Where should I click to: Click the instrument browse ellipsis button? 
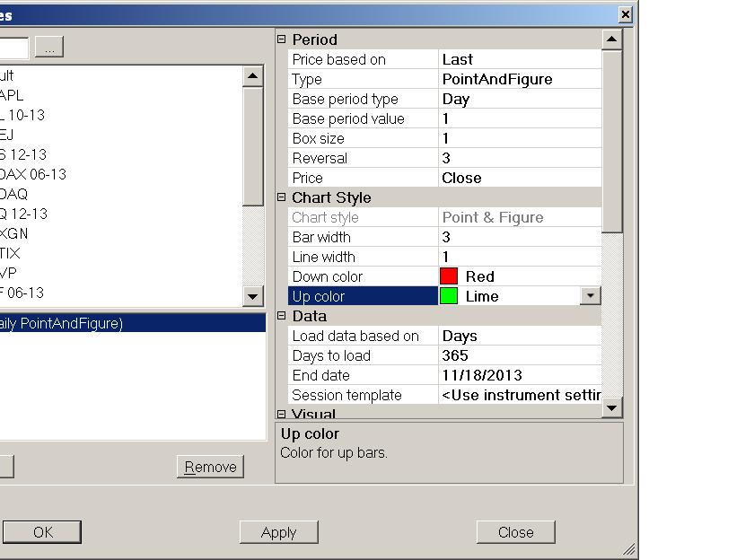[49, 47]
